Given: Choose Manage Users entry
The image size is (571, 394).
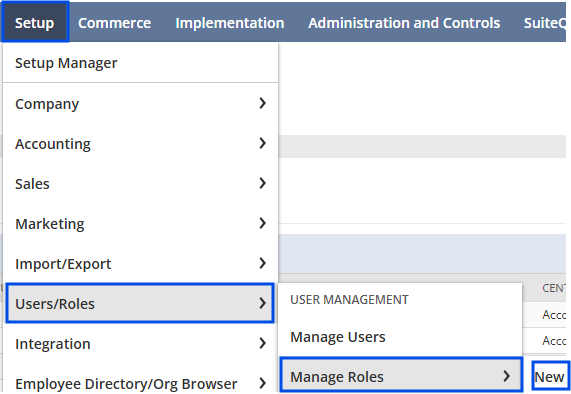Looking at the screenshot, I should 400,337.
